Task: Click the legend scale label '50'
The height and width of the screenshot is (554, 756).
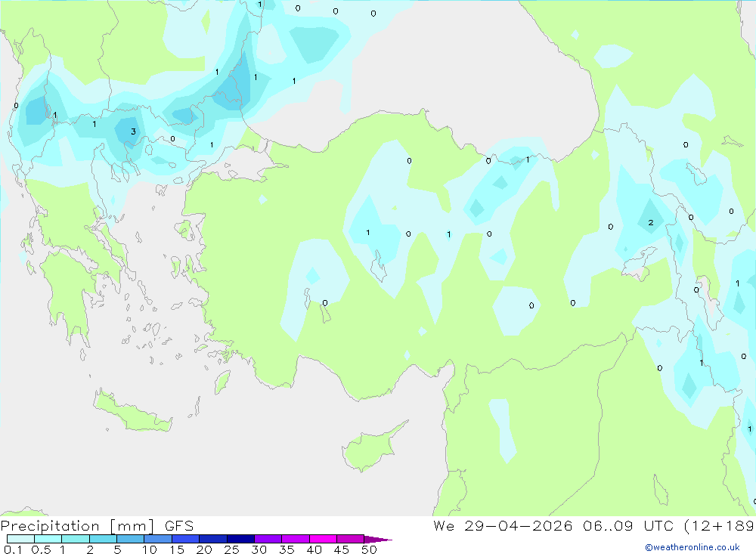Action: point(369,549)
